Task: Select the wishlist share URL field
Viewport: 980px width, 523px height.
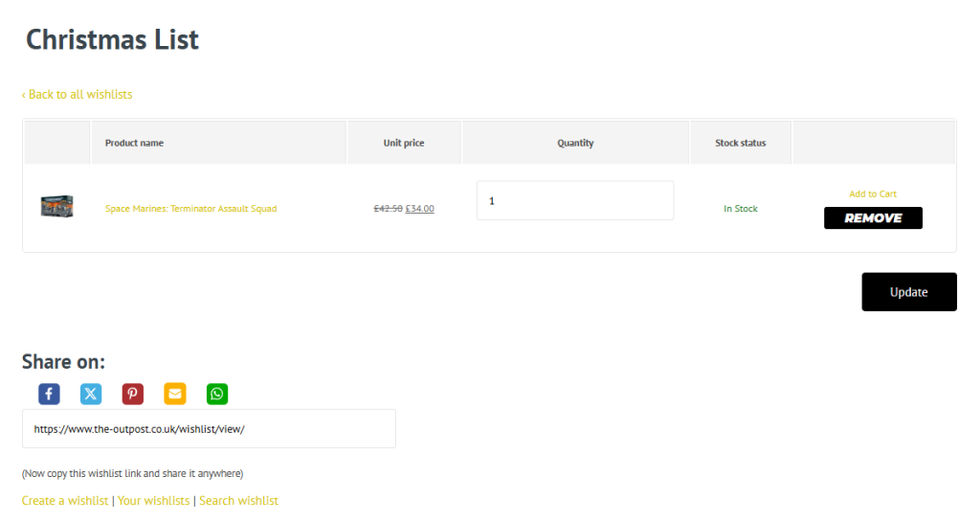Action: click(x=209, y=429)
